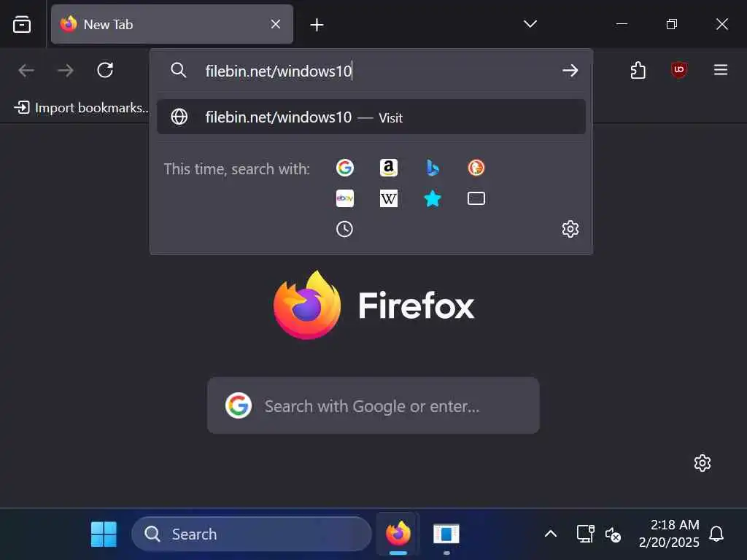Screen dimensions: 747x560
Task: Click the address bar magnifier icon
Action: (x=178, y=70)
